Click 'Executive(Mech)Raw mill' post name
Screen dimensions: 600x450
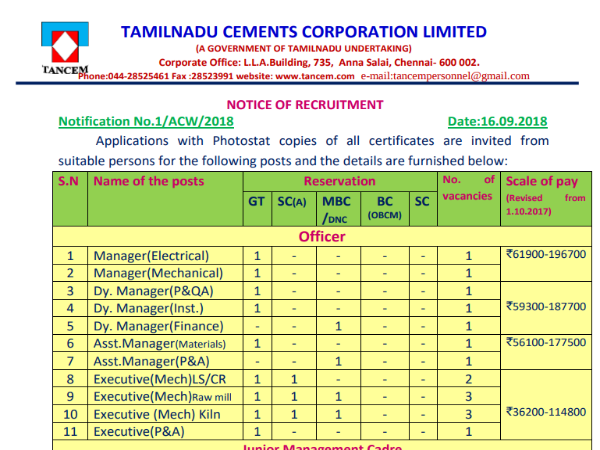[162, 397]
